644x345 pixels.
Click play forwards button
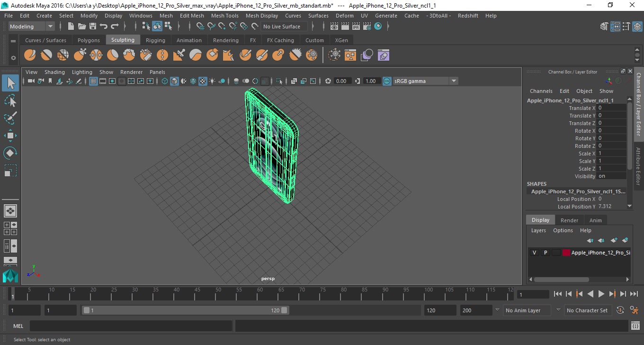click(601, 294)
